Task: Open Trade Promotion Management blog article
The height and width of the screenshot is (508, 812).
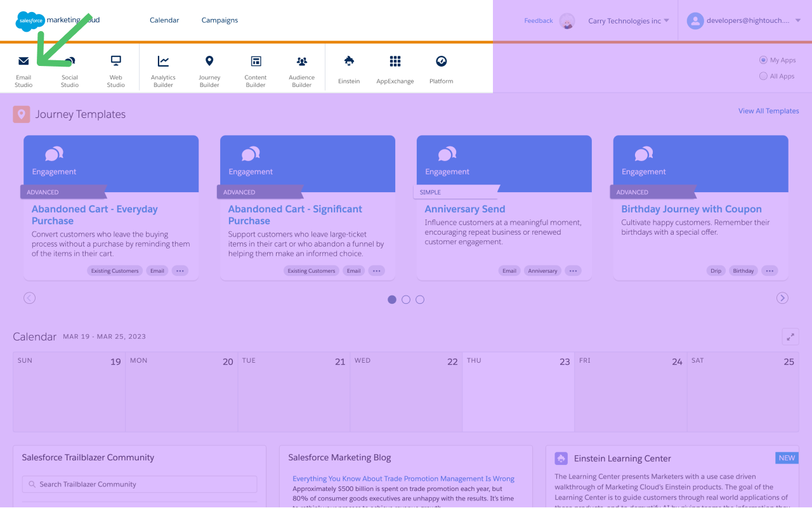Action: point(403,479)
